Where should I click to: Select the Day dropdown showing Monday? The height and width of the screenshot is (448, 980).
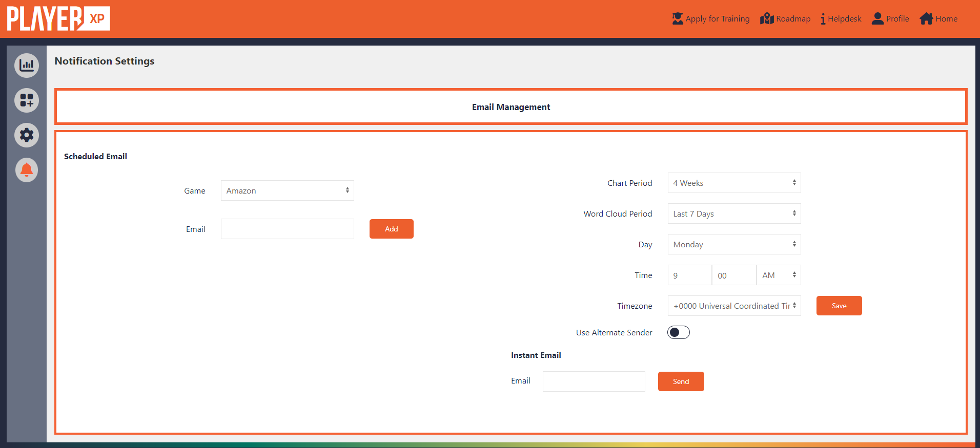click(734, 244)
